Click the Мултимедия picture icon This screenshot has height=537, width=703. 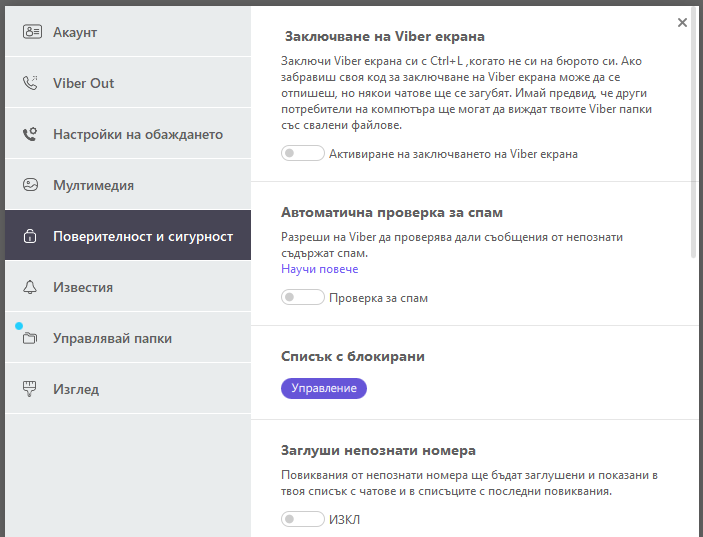click(x=31, y=185)
